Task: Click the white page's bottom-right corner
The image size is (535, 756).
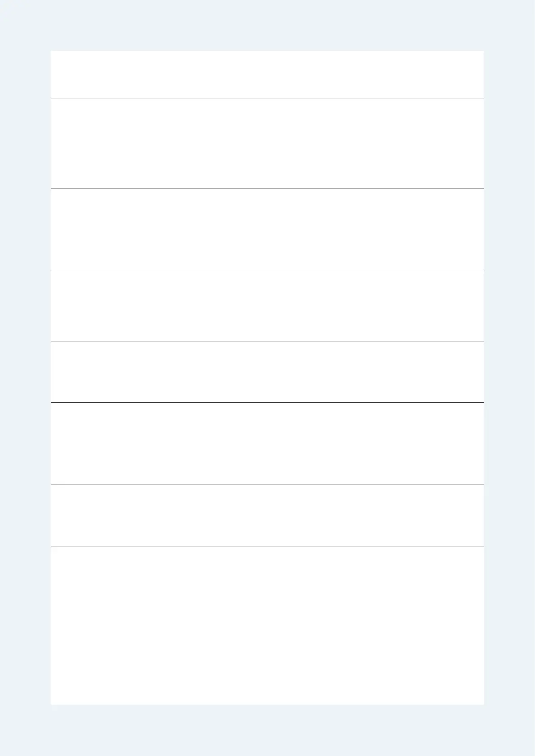Action: tap(482, 703)
